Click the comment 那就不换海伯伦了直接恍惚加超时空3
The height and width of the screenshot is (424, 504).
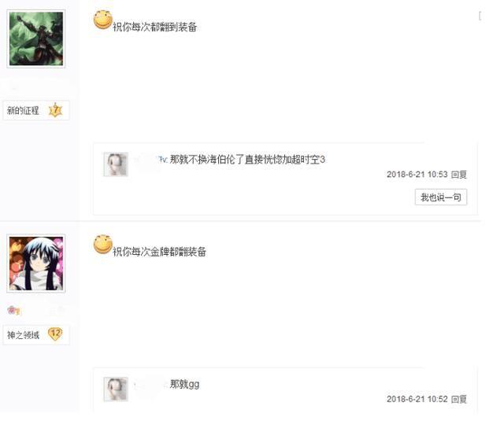coord(247,159)
